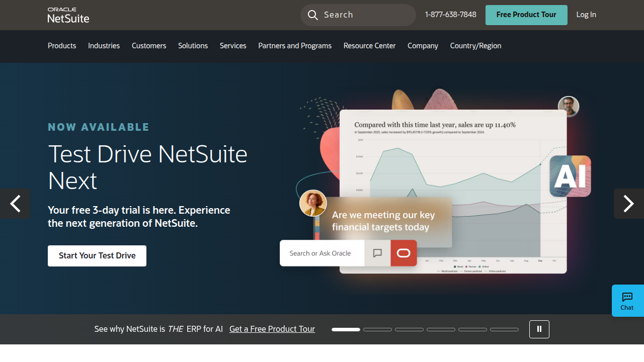Screen dimensions: 644x362
Task: Click the search magnifier icon
Action: [313, 15]
